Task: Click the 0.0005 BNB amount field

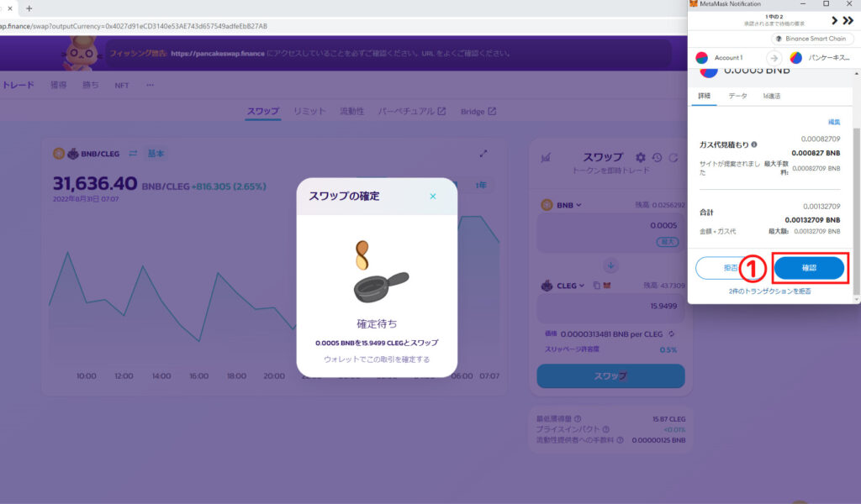Action: 610,233
